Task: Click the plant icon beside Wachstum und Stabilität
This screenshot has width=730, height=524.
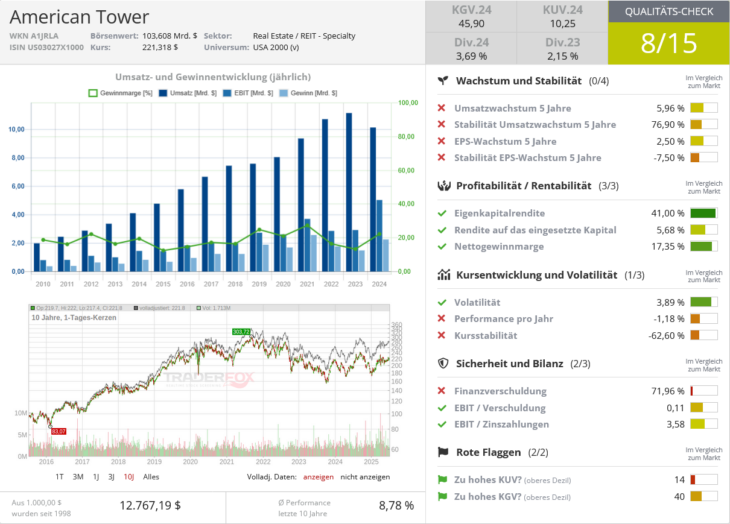Action: (443, 81)
